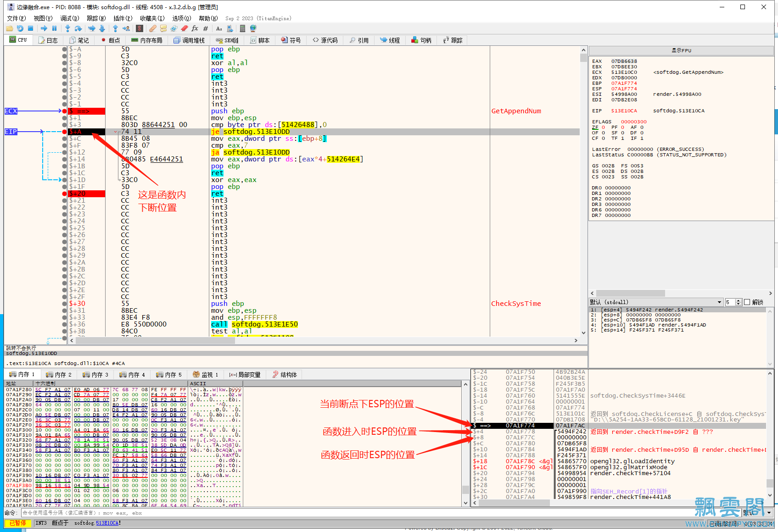Open the Scylla plugin icon
This screenshot has width=778, height=532.
click(140, 28)
